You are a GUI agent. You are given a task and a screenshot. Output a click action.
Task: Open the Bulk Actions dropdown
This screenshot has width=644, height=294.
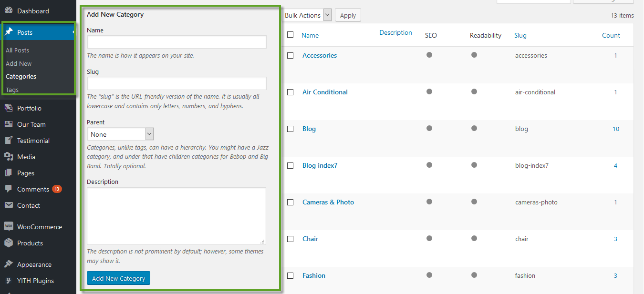click(307, 15)
